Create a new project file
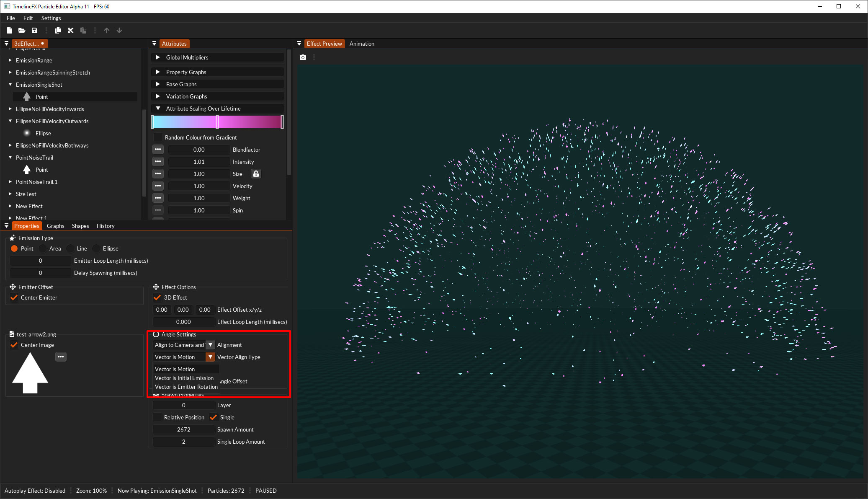Viewport: 868px width, 499px height. click(x=9, y=30)
